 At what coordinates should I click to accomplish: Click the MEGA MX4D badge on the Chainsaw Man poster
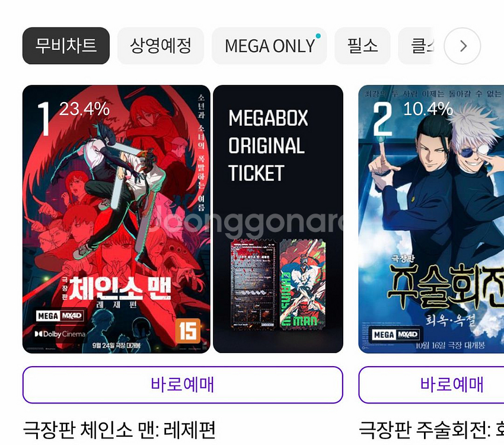coord(60,316)
